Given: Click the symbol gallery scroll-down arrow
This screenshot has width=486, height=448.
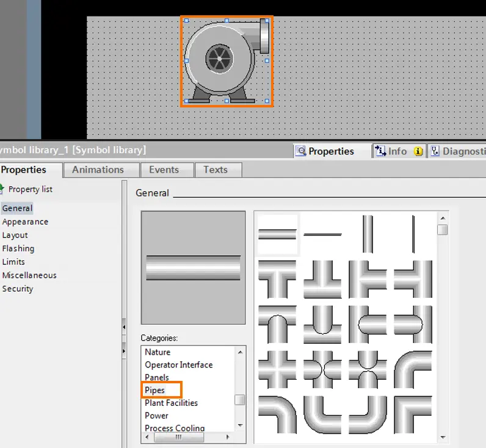Looking at the screenshot, I should pos(443,437).
